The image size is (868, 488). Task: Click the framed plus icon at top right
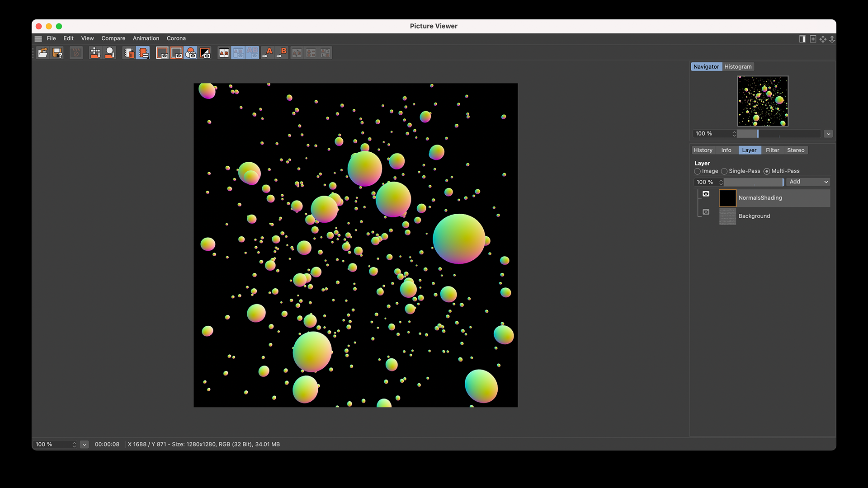(813, 39)
